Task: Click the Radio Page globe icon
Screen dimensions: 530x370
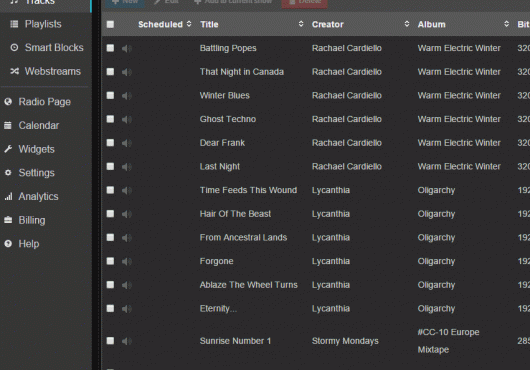Action: tap(8, 102)
